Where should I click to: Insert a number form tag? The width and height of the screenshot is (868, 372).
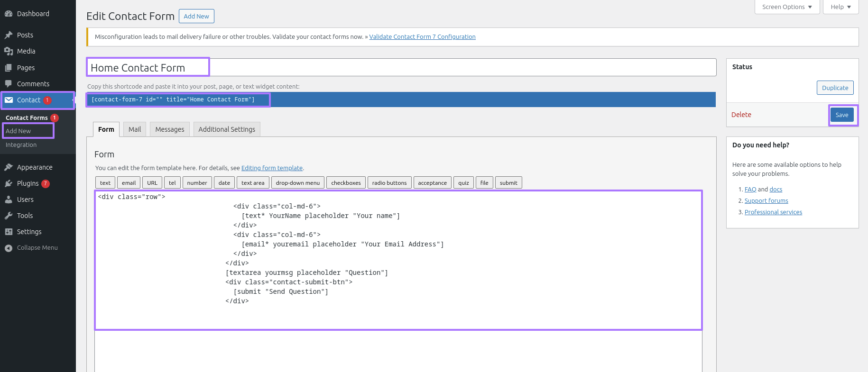[197, 183]
